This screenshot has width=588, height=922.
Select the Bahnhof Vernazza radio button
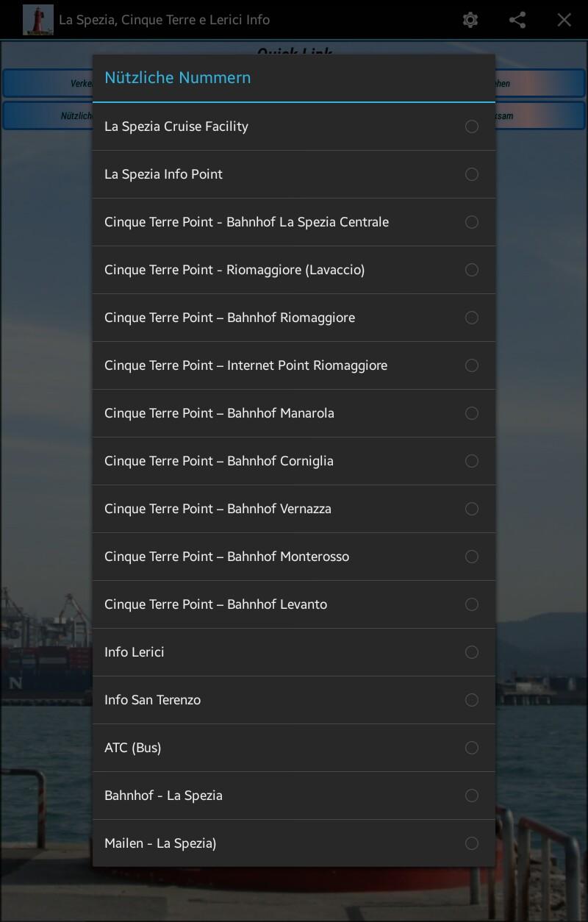point(472,509)
